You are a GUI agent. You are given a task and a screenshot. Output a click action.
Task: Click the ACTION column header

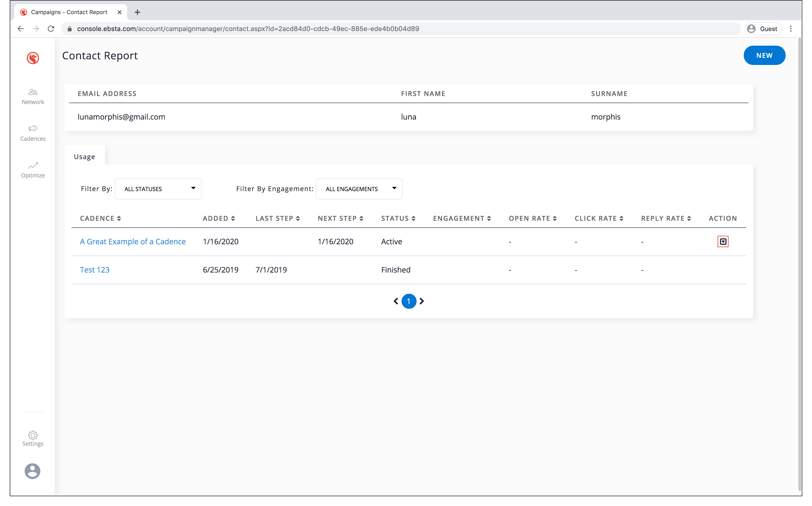[x=723, y=218]
